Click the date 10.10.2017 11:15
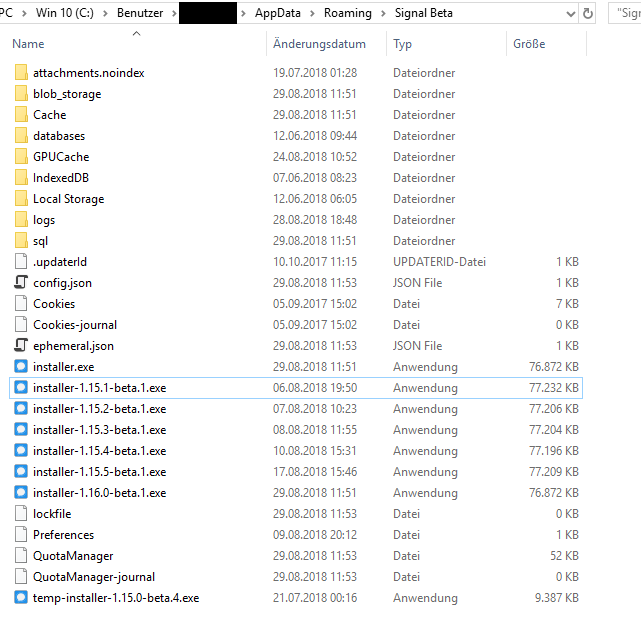The width and height of the screenshot is (641, 623). click(315, 262)
